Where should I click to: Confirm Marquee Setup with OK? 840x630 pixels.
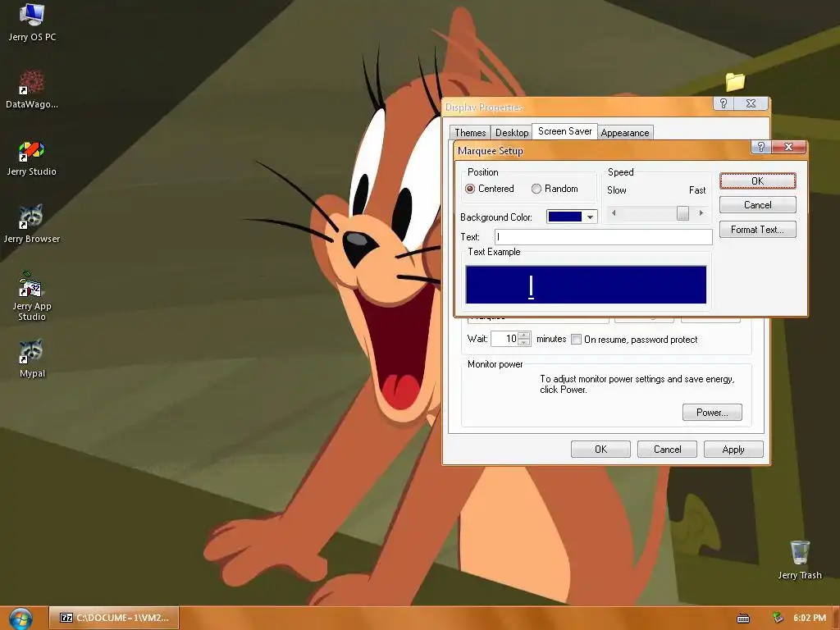757,181
